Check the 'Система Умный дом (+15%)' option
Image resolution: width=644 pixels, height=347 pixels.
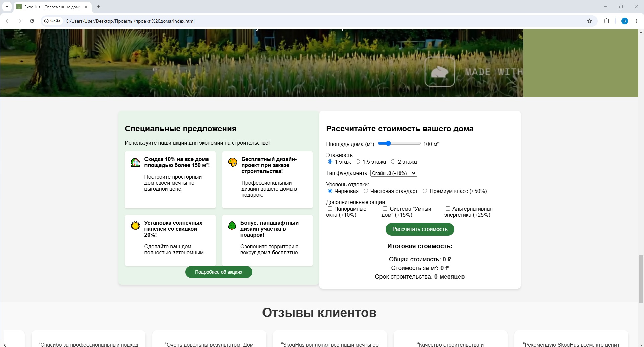385,208
